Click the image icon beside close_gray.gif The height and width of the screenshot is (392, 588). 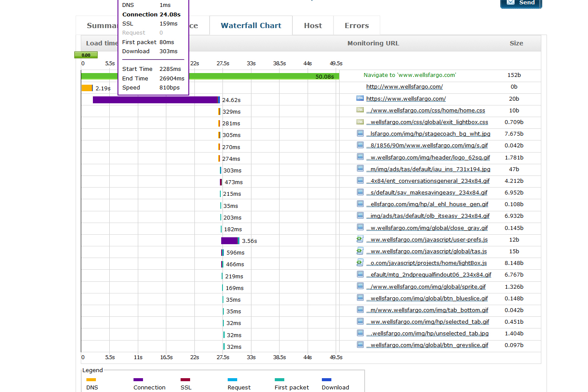coord(360,227)
